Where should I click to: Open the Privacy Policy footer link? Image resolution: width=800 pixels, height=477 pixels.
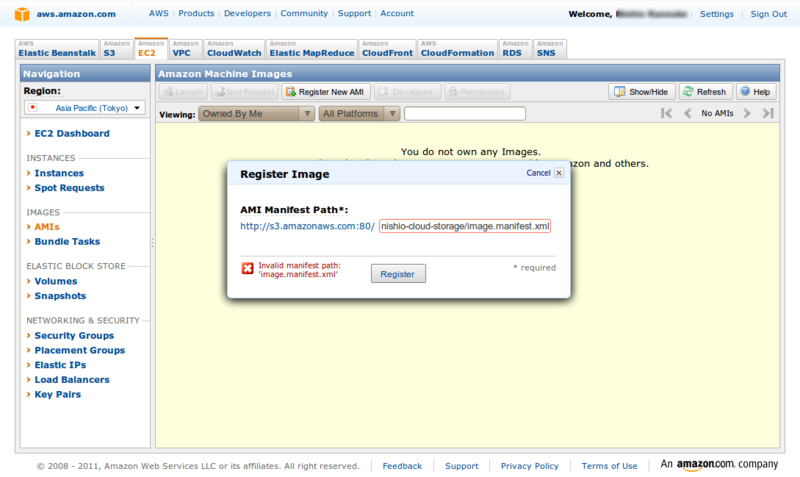tap(530, 466)
